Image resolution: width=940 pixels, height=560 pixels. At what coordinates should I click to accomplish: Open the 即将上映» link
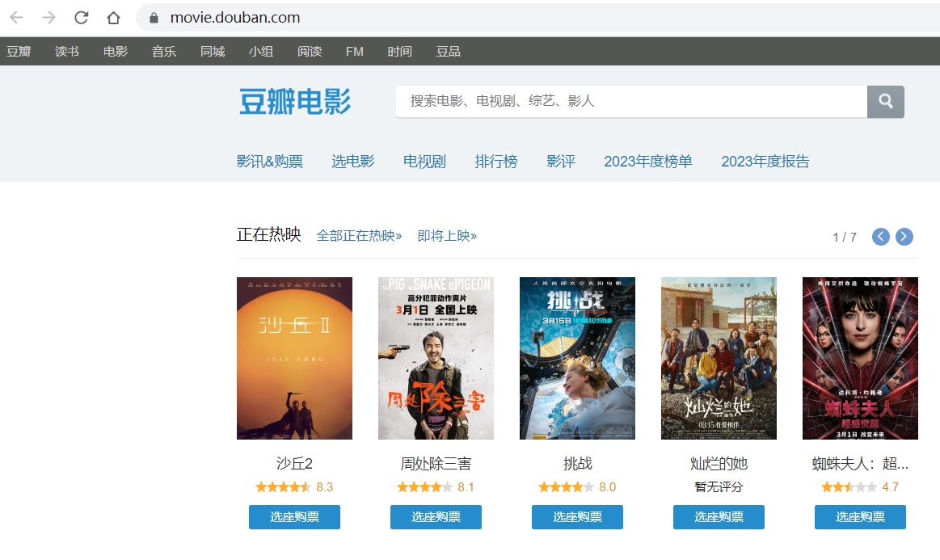coord(447,236)
